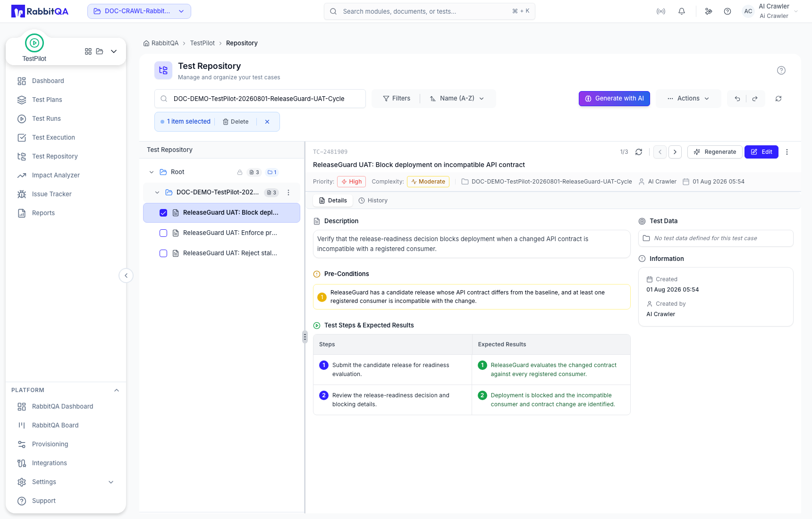Collapse the Root folder
This screenshot has width=812, height=519.
[x=152, y=172]
